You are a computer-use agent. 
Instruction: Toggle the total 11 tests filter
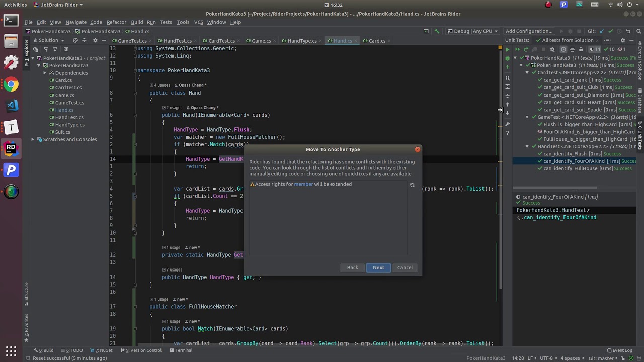[x=595, y=49]
